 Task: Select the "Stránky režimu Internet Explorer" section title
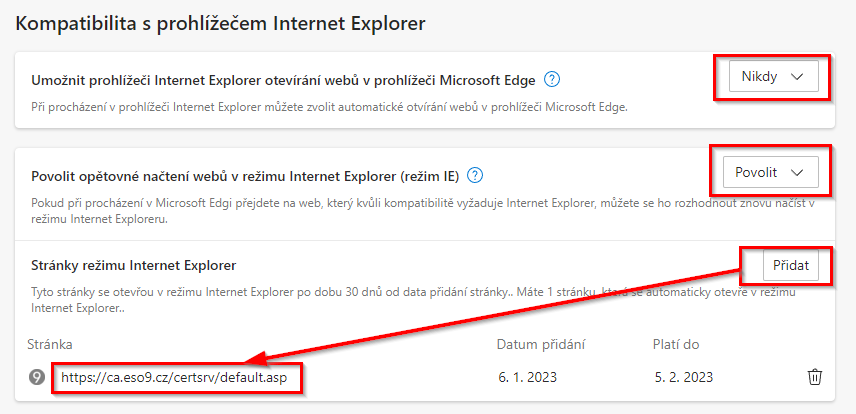[134, 266]
